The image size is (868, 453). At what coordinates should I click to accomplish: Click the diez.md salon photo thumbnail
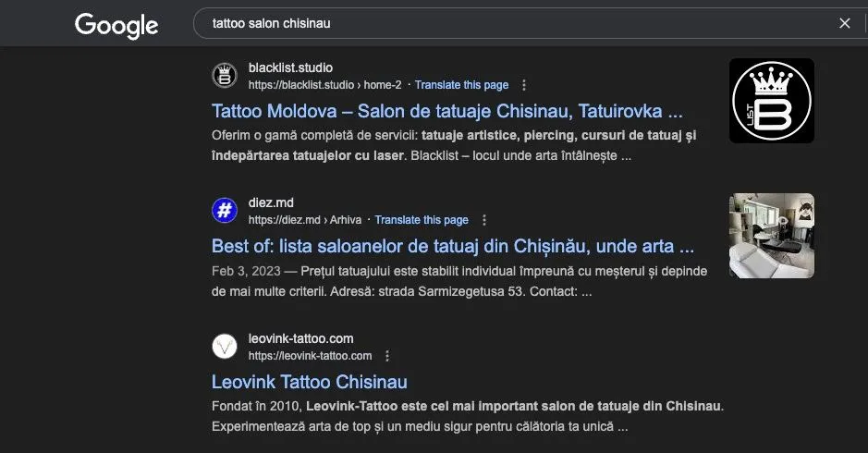point(771,236)
